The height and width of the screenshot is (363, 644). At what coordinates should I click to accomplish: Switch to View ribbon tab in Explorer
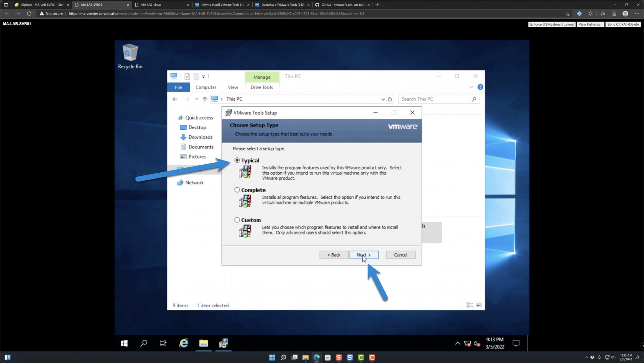coord(233,87)
